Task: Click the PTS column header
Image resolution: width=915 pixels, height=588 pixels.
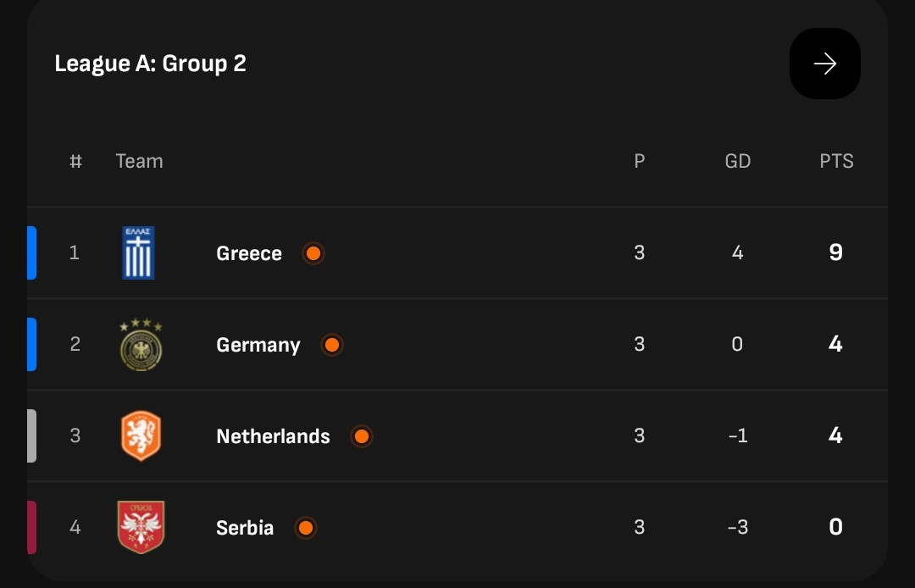Action: pyautogui.click(x=836, y=161)
